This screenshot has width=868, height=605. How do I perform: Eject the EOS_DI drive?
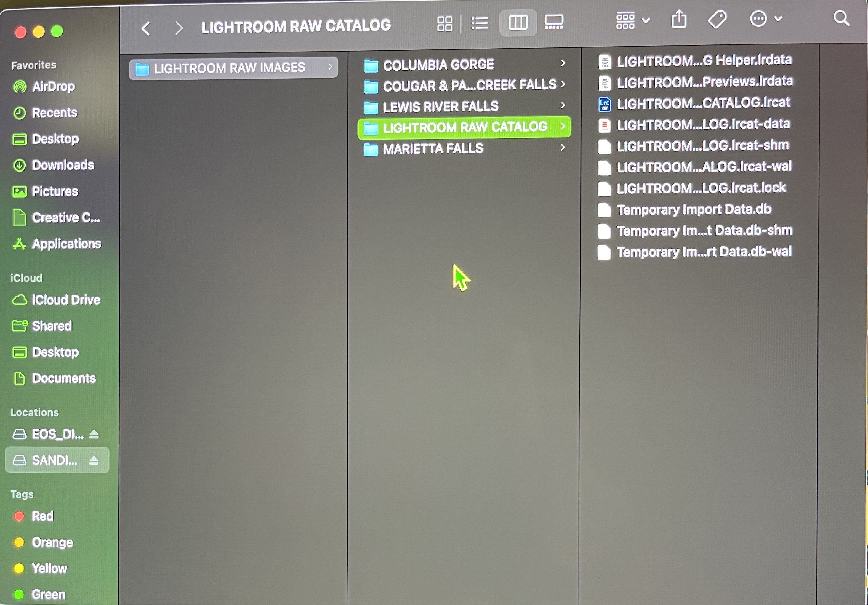[94, 434]
